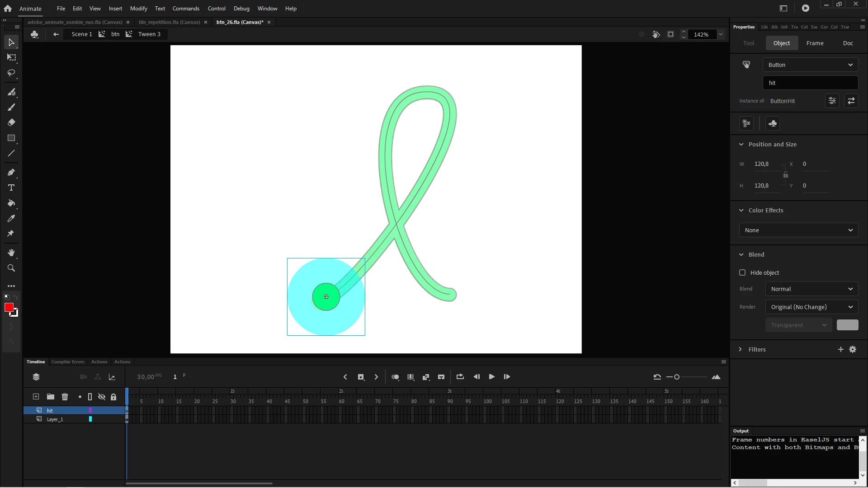This screenshot has height=488, width=868.
Task: Select the Lasso tool
Action: pos(11,73)
